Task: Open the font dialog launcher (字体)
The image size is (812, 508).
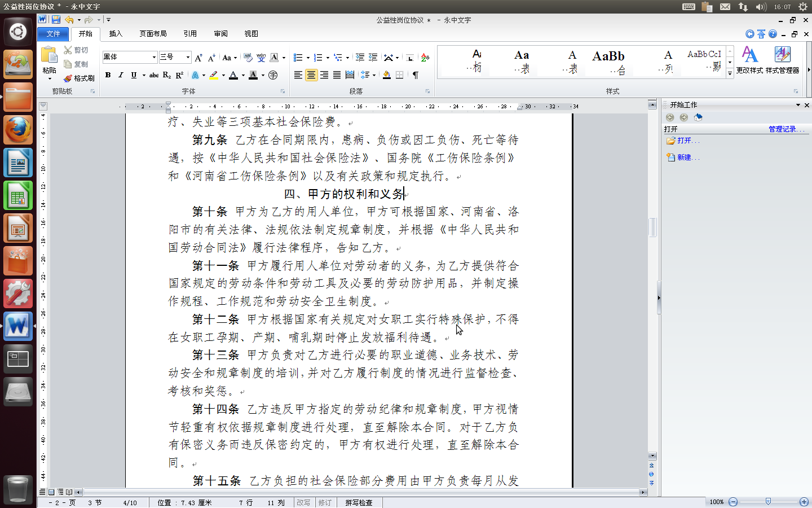Action: coord(283,91)
